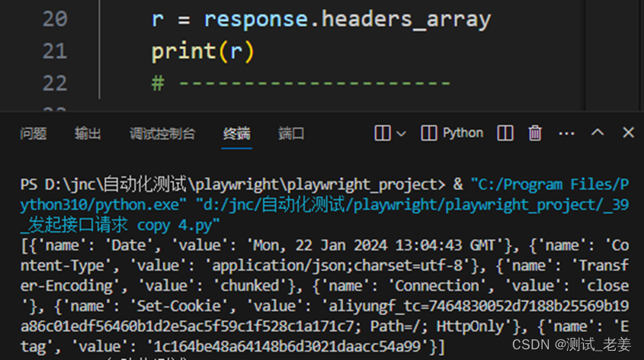
Task: Close the terminal panel with X
Action: click(x=628, y=132)
